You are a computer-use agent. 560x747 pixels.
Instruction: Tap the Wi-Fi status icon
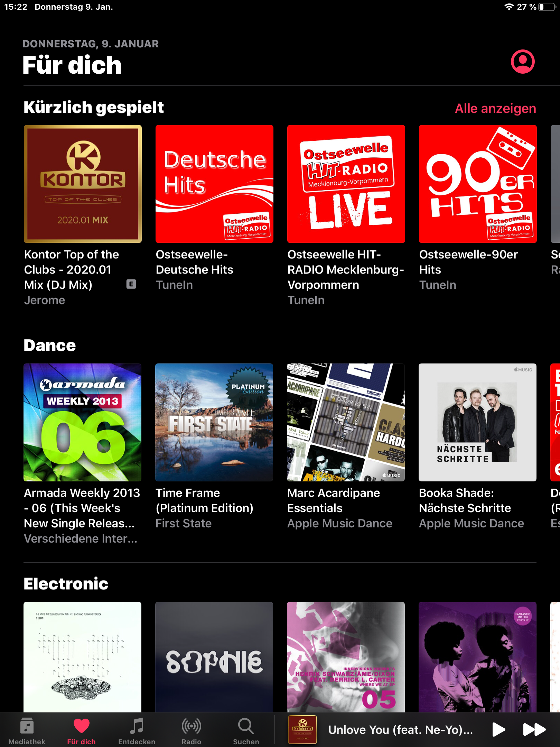click(x=508, y=7)
